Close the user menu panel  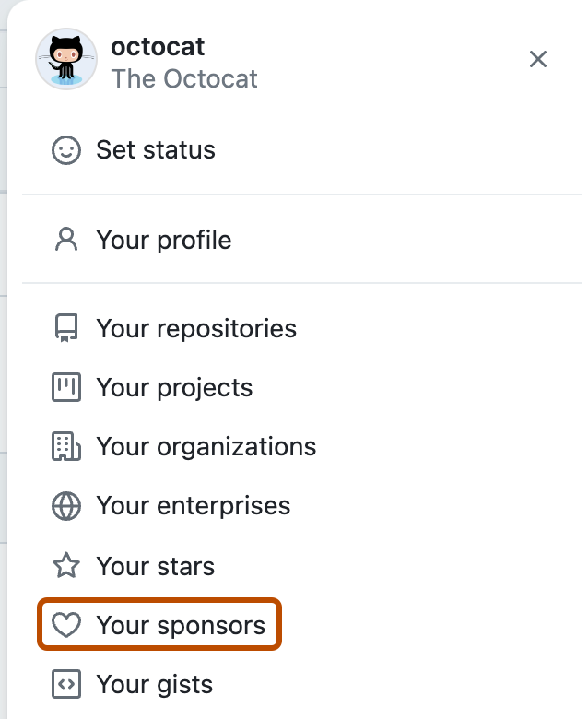pos(538,59)
